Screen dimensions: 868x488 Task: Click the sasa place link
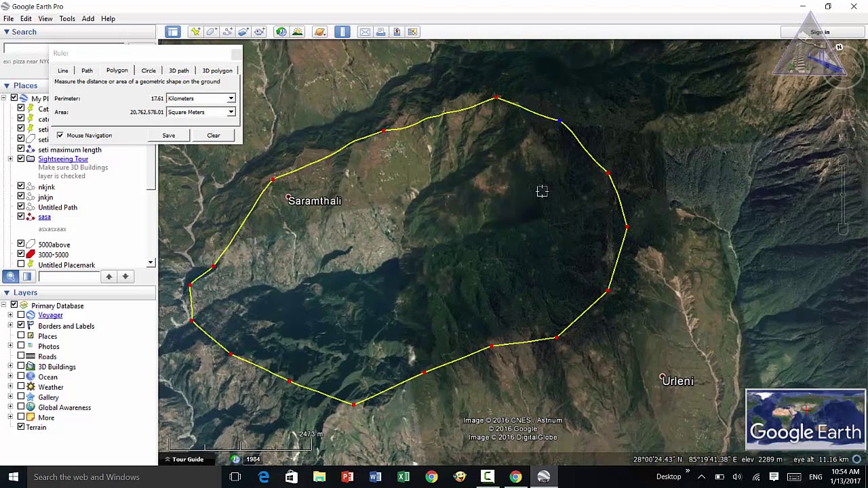(44, 217)
